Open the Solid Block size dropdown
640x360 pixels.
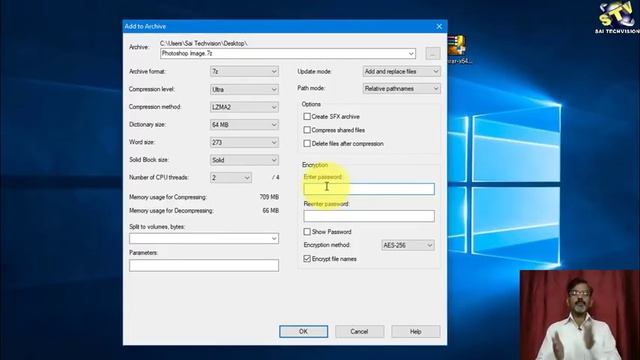tap(244, 160)
